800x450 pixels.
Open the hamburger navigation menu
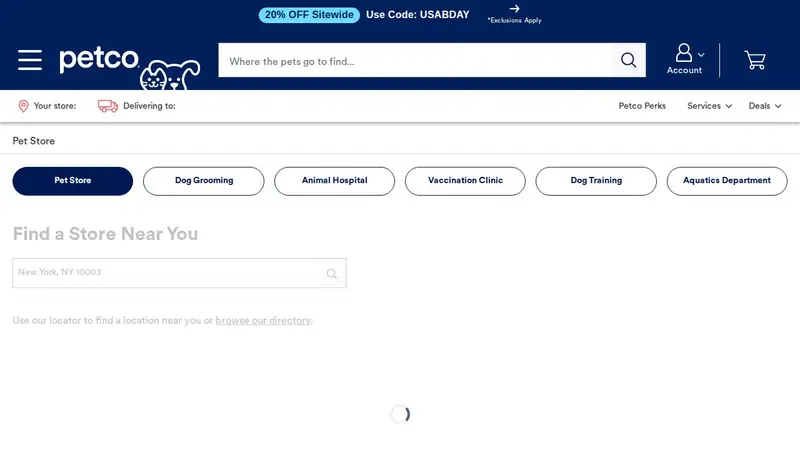(x=30, y=60)
